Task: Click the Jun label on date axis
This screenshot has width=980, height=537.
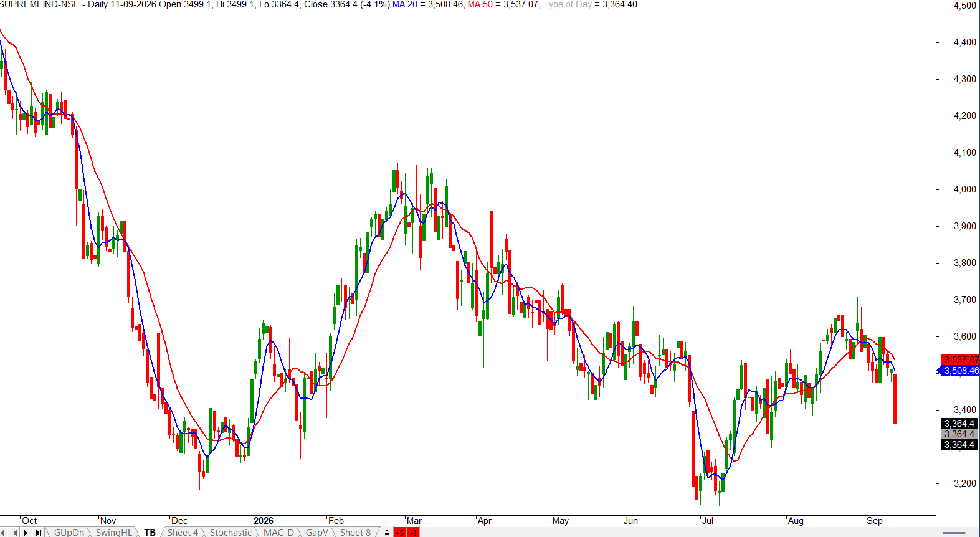Action: coord(630,521)
